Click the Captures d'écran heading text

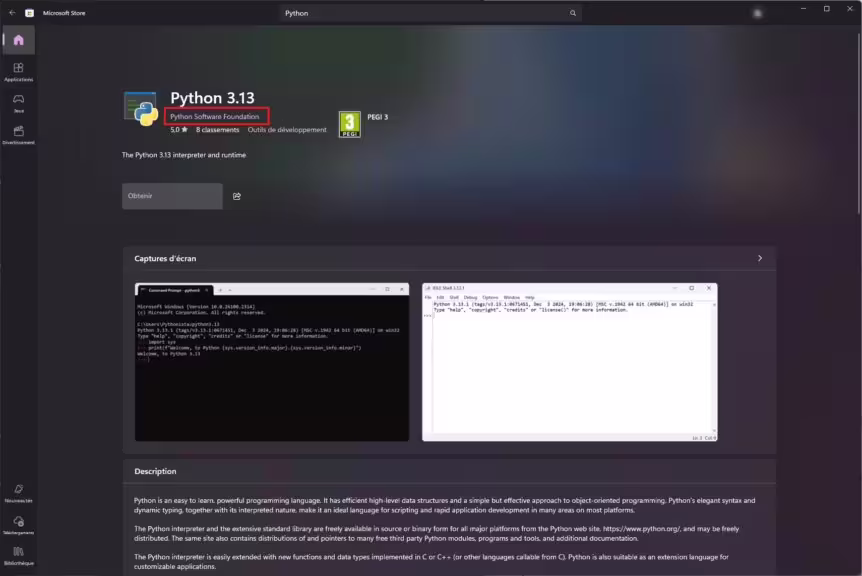[x=165, y=258]
